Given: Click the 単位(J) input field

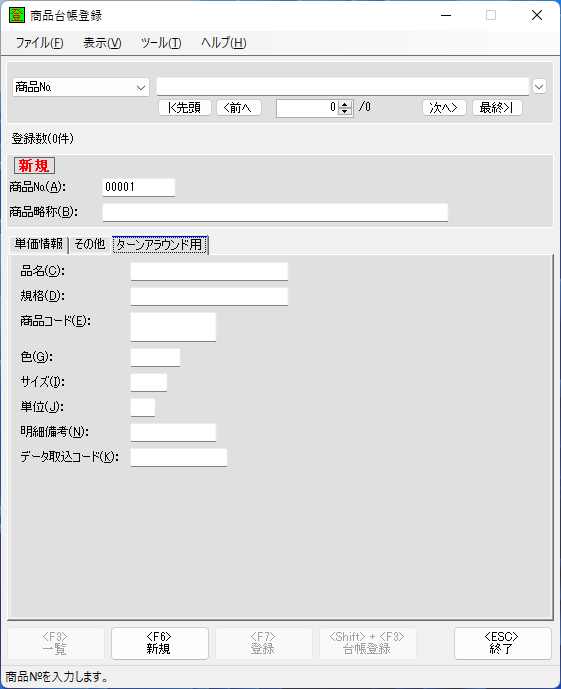Looking at the screenshot, I should pyautogui.click(x=143, y=408).
